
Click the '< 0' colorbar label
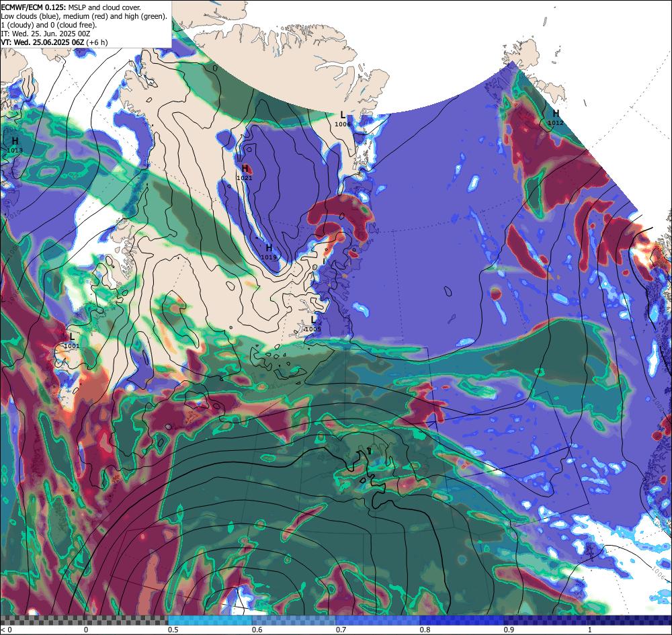pyautogui.click(x=6, y=630)
